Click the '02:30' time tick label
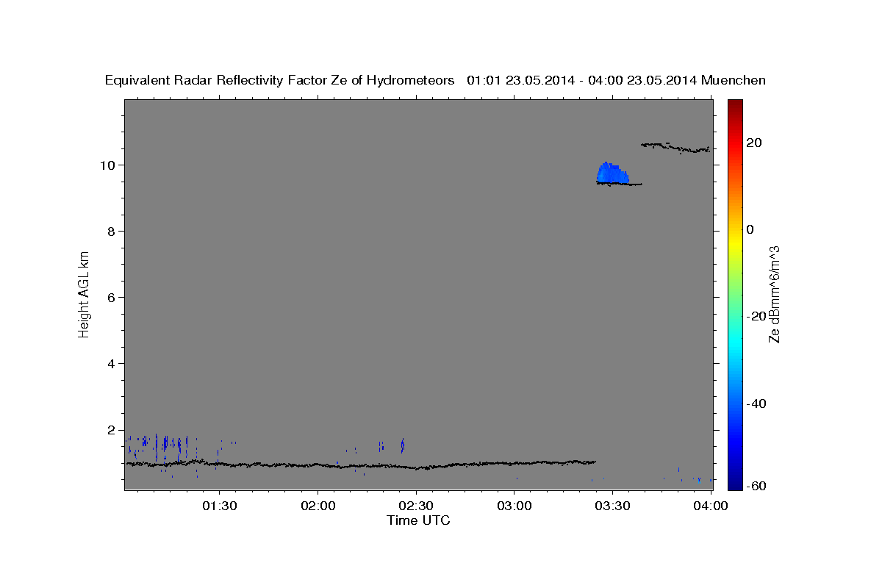The image size is (882, 588). pyautogui.click(x=416, y=506)
